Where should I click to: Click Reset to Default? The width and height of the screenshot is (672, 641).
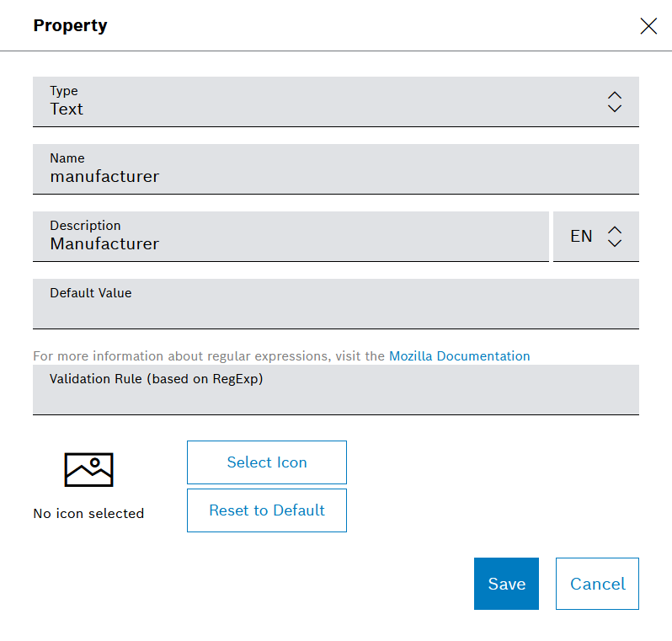[266, 510]
